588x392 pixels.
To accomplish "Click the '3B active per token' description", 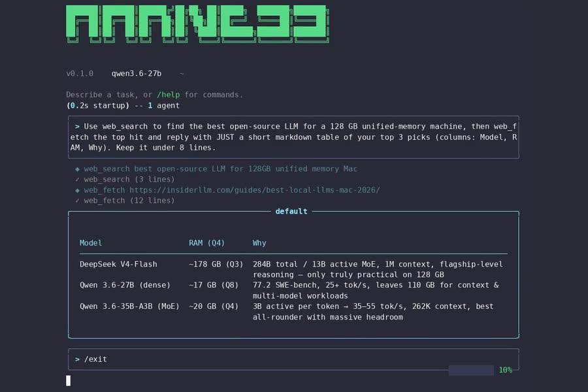I will (373, 312).
